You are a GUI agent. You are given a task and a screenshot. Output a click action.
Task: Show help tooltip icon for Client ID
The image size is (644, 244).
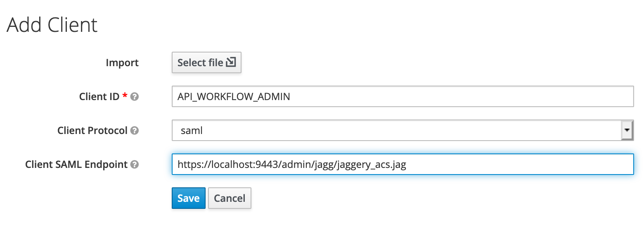pyautogui.click(x=134, y=97)
